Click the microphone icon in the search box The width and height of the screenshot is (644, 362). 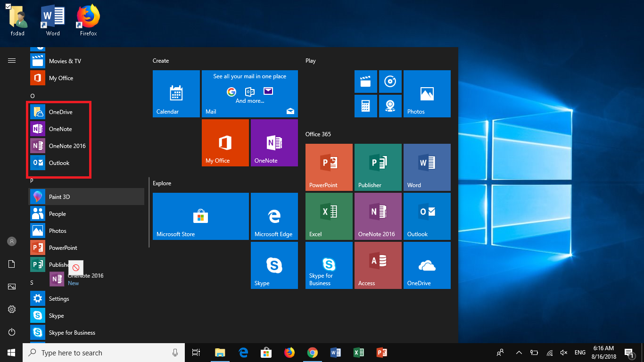175,353
